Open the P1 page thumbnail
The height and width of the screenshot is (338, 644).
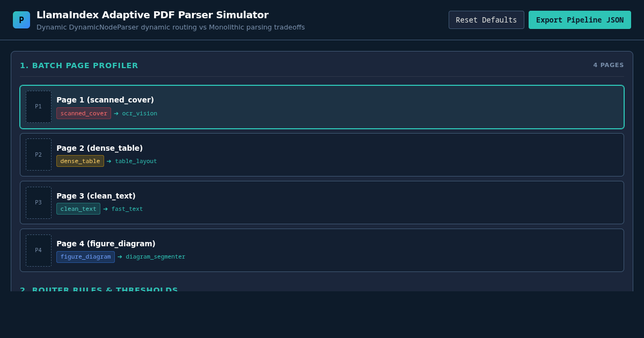pos(39,107)
